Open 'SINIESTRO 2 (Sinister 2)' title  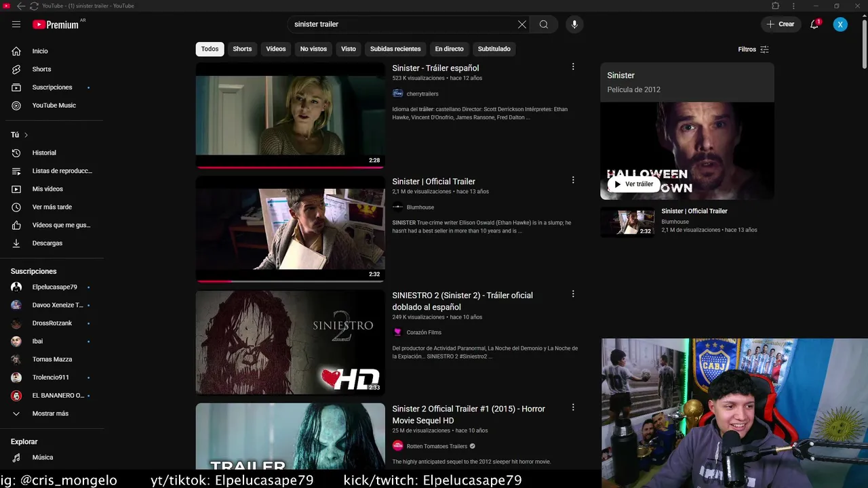(x=462, y=301)
